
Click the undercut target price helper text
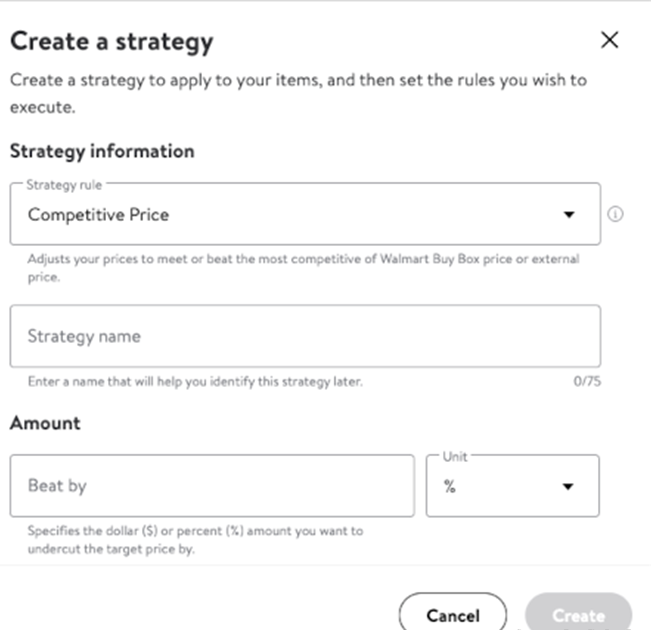[196, 540]
